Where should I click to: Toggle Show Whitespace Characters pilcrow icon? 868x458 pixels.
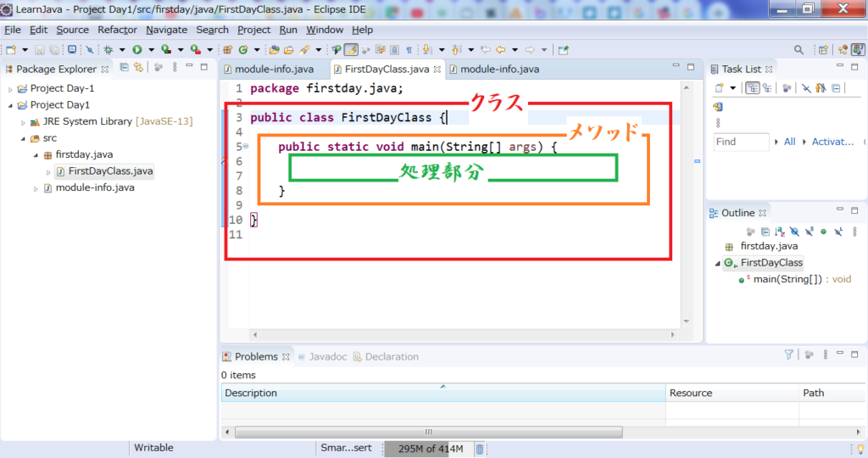coord(409,50)
